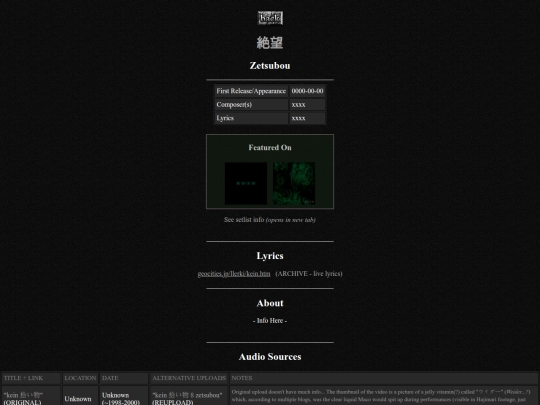The width and height of the screenshot is (540, 405).
Task: Click the TITLE + LINK column header
Action: [x=31, y=378]
